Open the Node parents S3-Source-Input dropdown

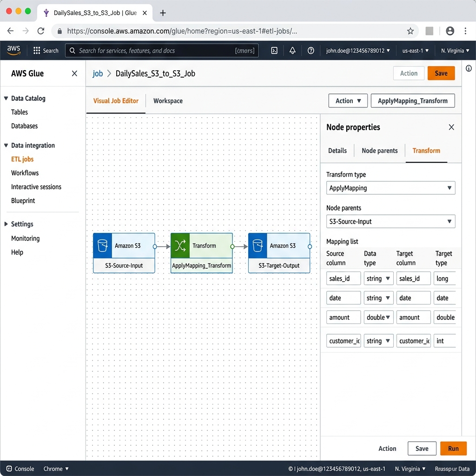click(x=390, y=221)
